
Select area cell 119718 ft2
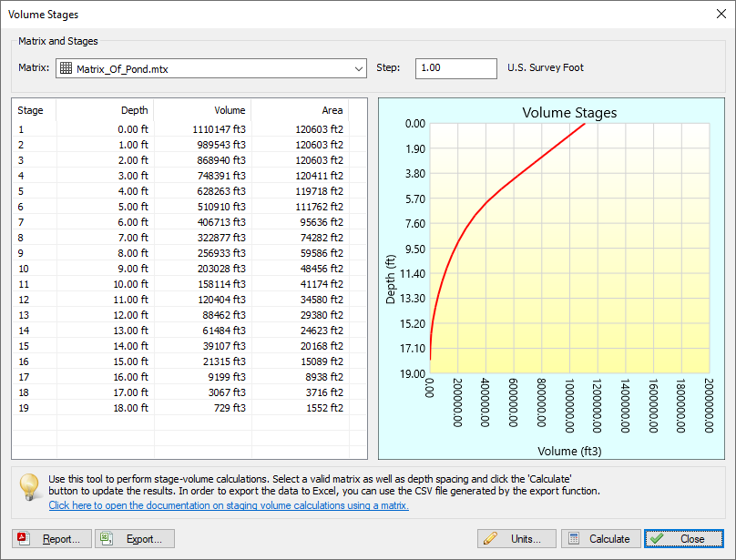pos(319,191)
